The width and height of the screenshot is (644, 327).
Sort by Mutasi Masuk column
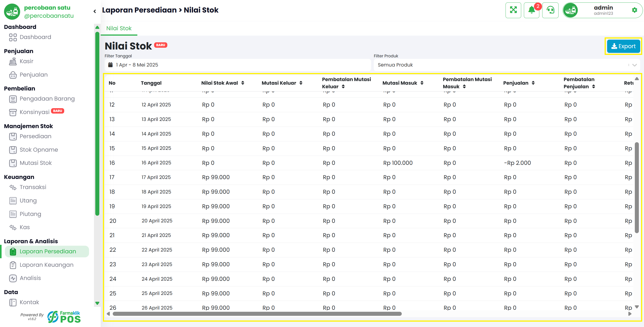[x=422, y=83]
